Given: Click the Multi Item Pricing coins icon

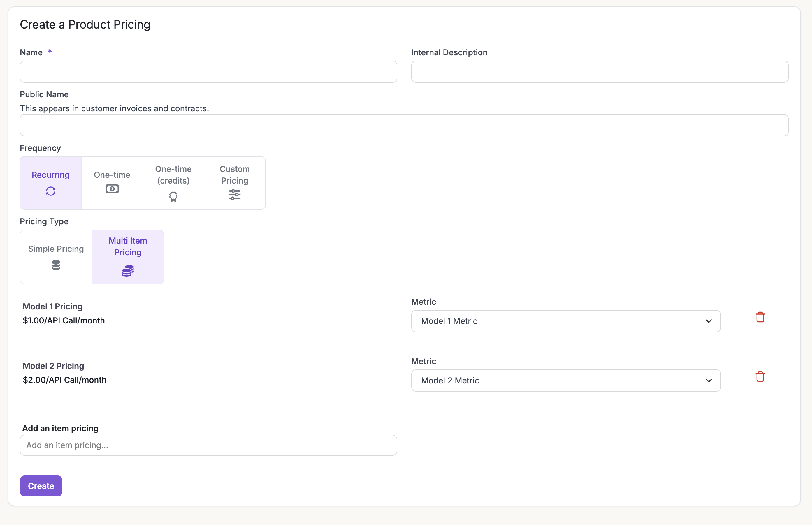Looking at the screenshot, I should 128,271.
